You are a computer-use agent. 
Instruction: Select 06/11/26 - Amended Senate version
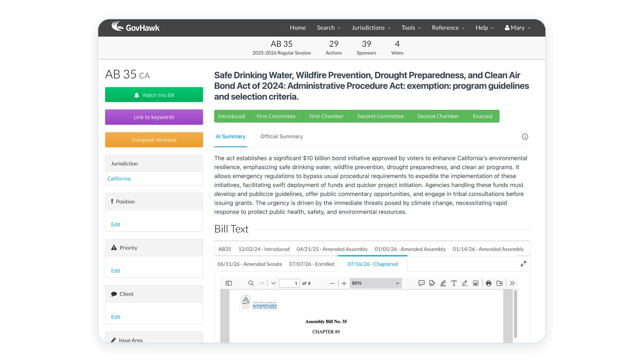pos(250,264)
